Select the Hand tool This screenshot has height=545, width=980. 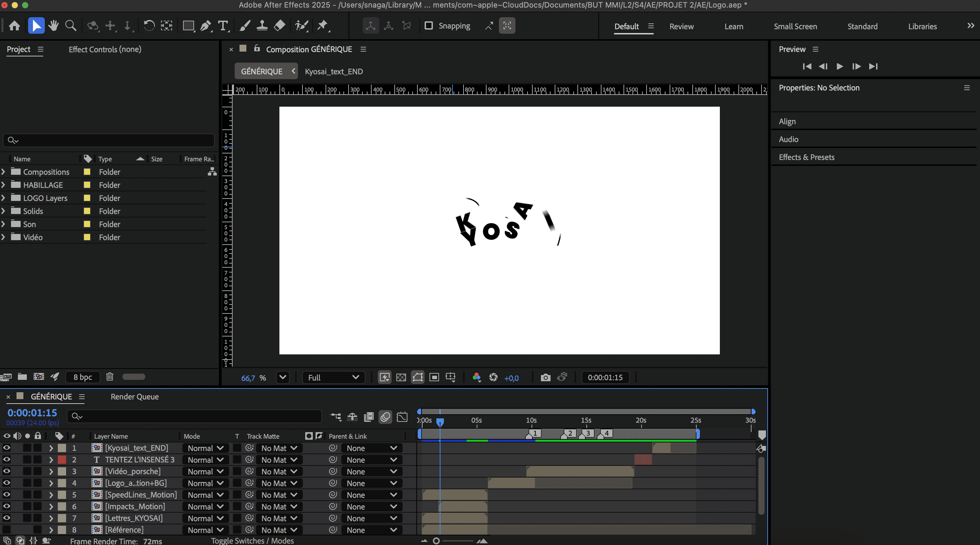[54, 26]
